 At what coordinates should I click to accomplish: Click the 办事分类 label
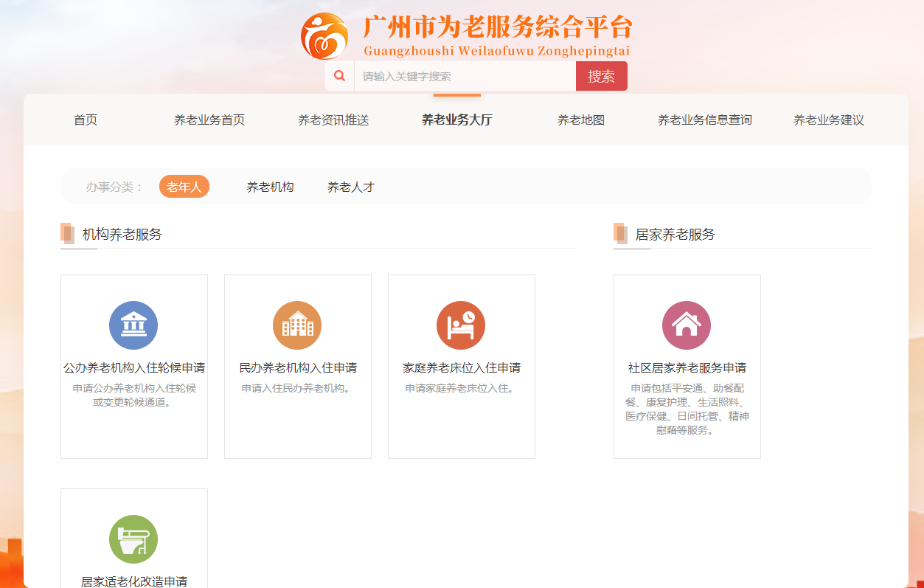click(x=114, y=187)
